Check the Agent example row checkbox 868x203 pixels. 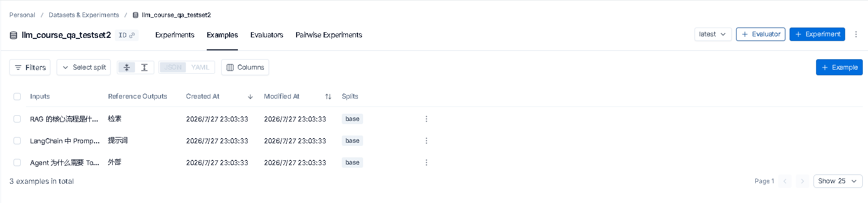coord(17,163)
